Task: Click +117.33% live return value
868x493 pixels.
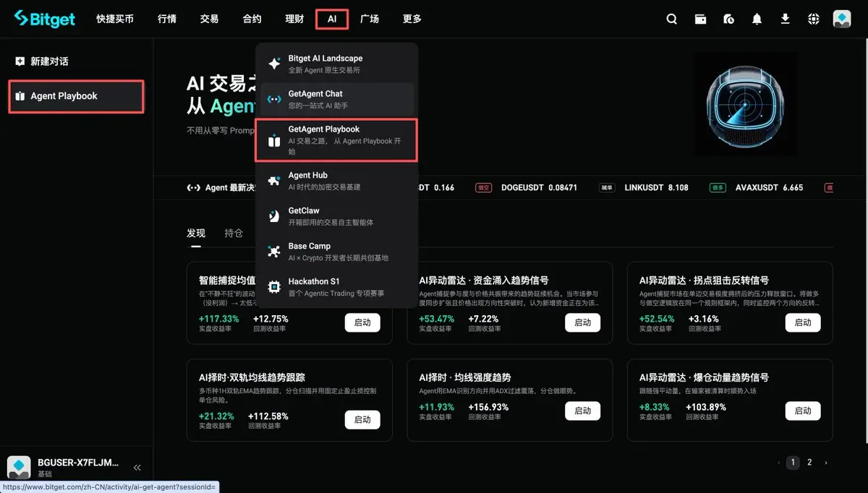Action: point(218,319)
